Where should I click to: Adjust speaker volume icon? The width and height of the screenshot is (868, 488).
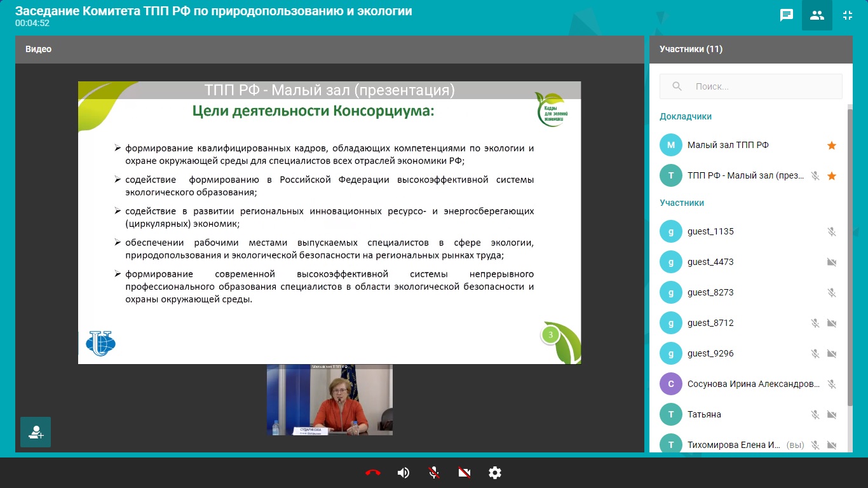pos(403,473)
